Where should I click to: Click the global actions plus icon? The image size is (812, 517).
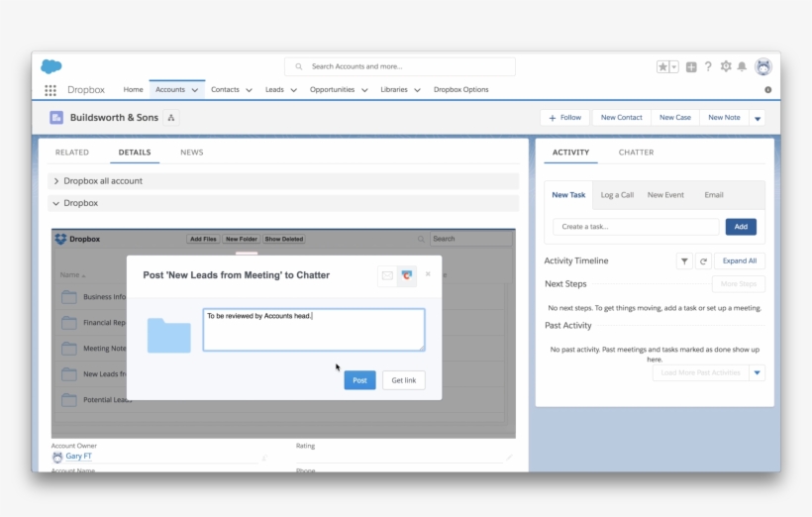(x=691, y=66)
